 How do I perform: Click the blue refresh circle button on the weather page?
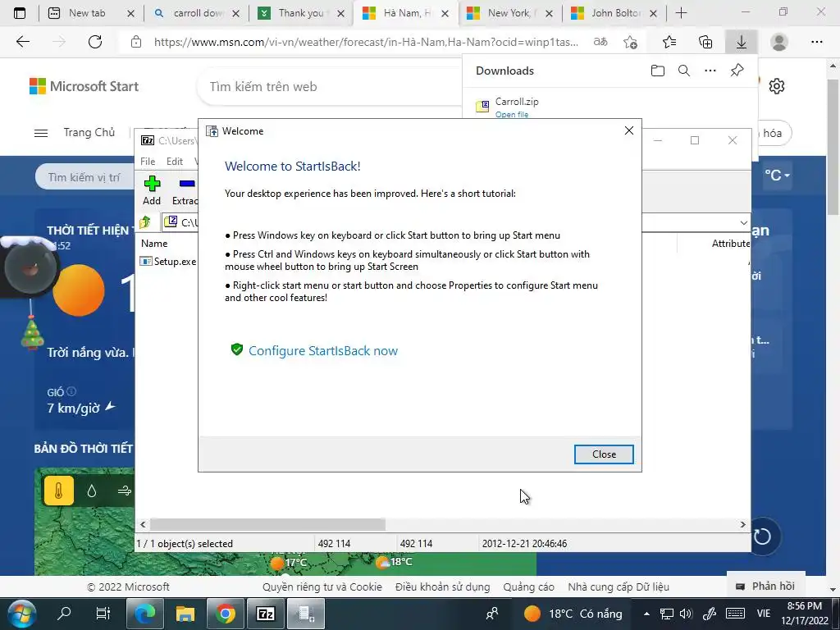coord(762,536)
